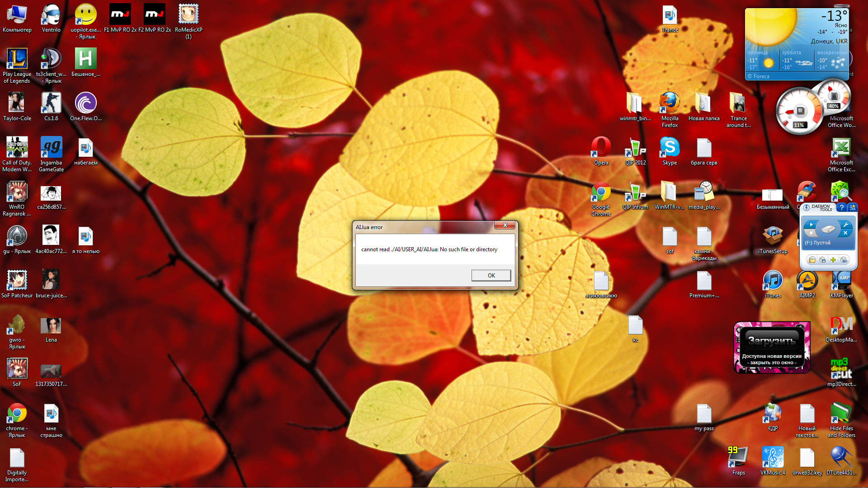Unmount image with Daemon Tools stop button
This screenshot has height=488, width=868.
(811, 233)
